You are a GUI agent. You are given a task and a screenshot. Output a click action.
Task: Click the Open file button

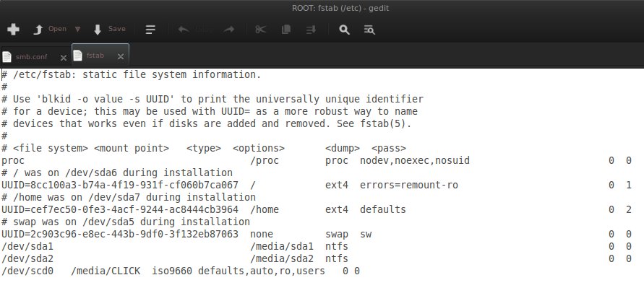50,29
